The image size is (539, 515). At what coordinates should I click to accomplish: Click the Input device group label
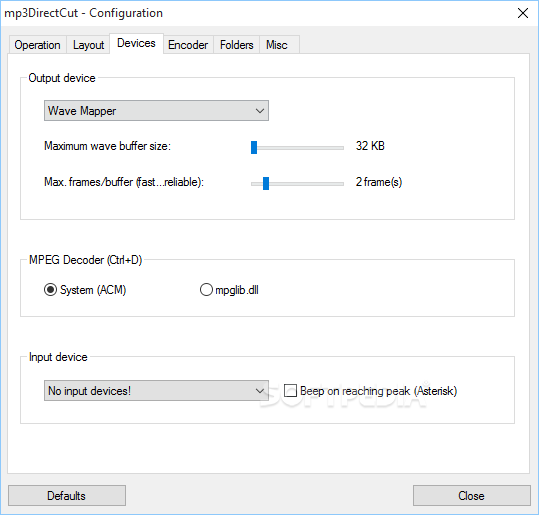[58, 357]
